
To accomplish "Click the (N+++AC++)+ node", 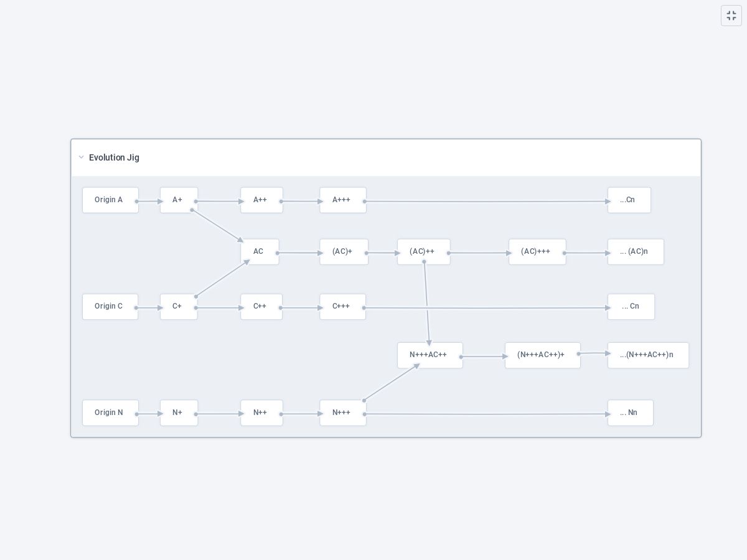I will coord(542,355).
